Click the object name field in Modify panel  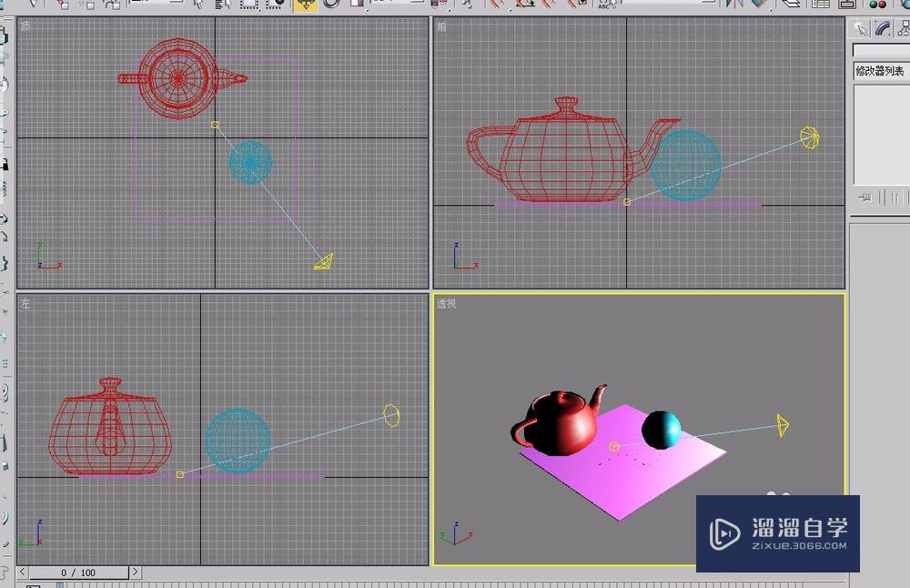881,50
